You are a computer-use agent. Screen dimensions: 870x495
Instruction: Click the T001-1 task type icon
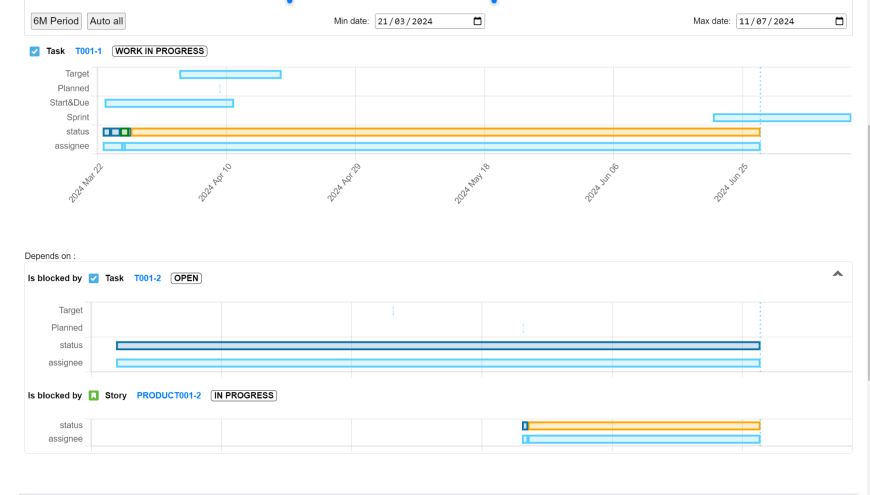[34, 51]
